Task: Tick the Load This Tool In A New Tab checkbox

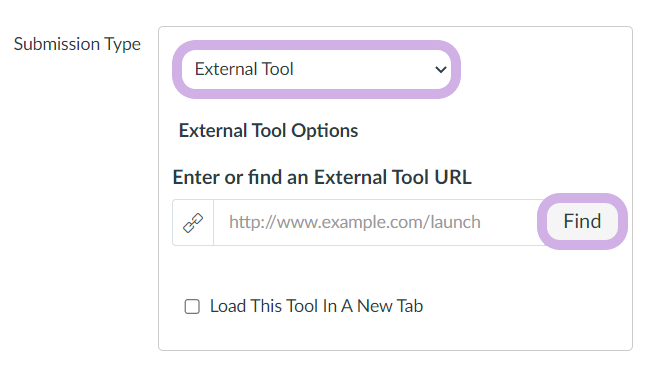Action: point(192,307)
